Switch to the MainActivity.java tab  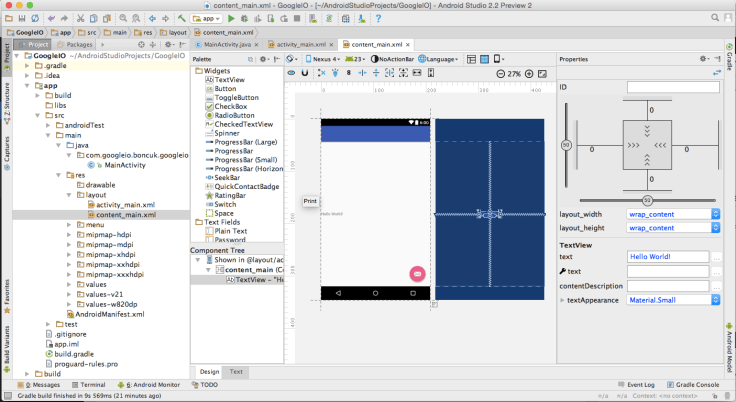[x=227, y=45]
